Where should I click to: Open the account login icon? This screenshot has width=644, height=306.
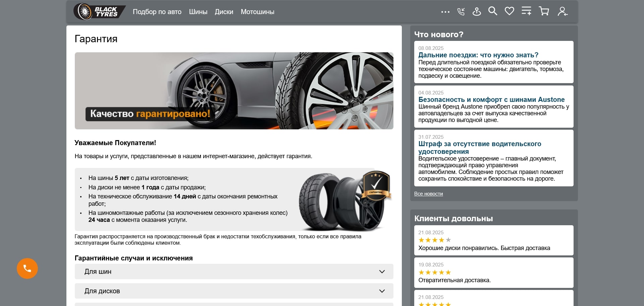point(562,12)
